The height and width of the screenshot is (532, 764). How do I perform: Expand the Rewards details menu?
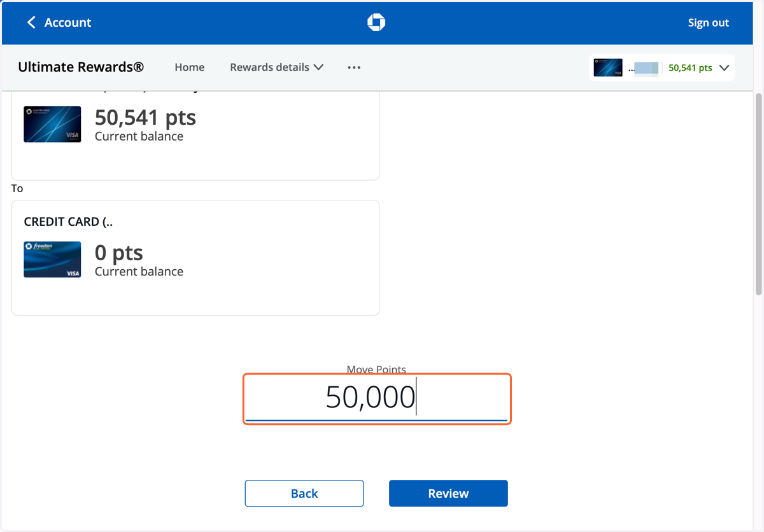[x=277, y=67]
